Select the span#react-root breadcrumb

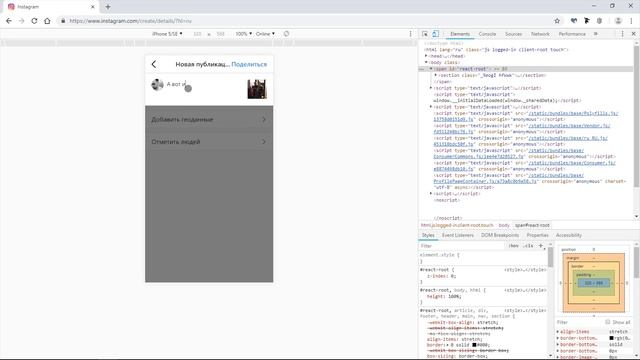[532, 225]
